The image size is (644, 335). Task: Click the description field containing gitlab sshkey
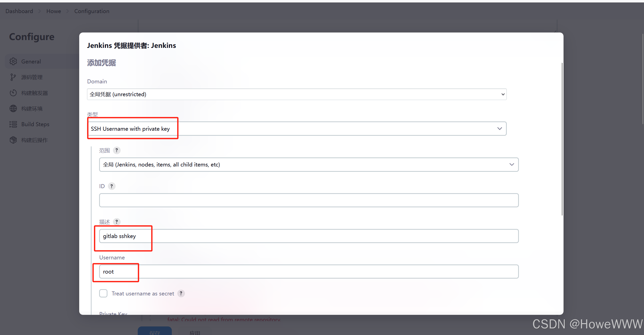tap(309, 236)
